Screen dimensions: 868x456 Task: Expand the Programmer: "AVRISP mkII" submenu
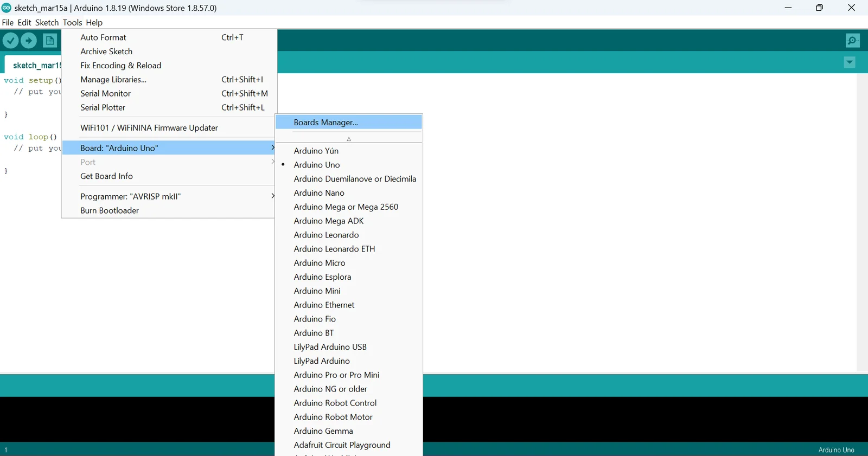pos(169,196)
